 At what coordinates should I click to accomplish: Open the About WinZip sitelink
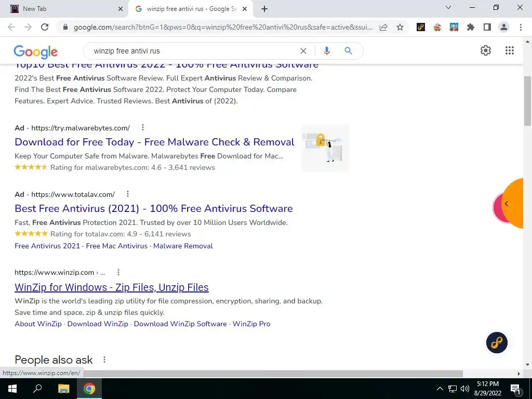(x=38, y=324)
